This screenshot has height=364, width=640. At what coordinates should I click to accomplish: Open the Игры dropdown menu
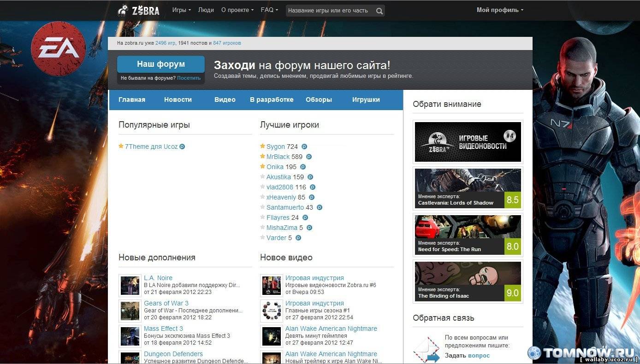(181, 10)
